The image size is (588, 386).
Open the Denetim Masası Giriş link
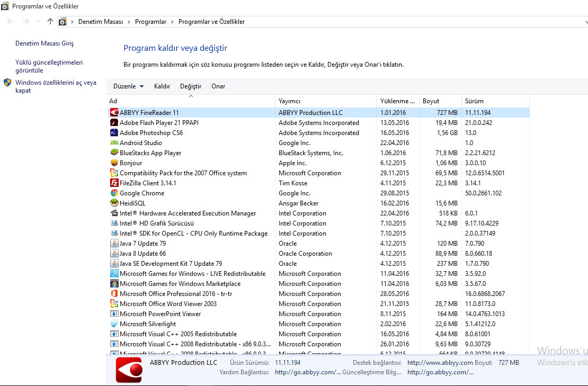44,43
